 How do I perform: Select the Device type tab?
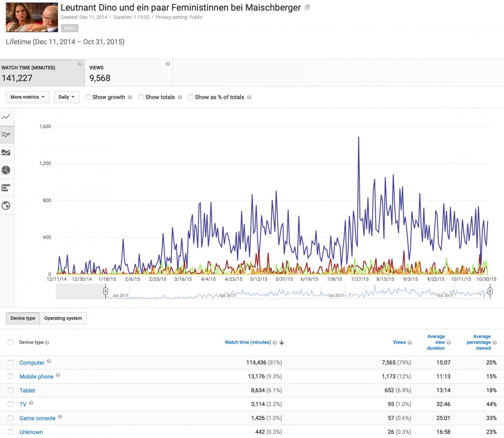(23, 318)
